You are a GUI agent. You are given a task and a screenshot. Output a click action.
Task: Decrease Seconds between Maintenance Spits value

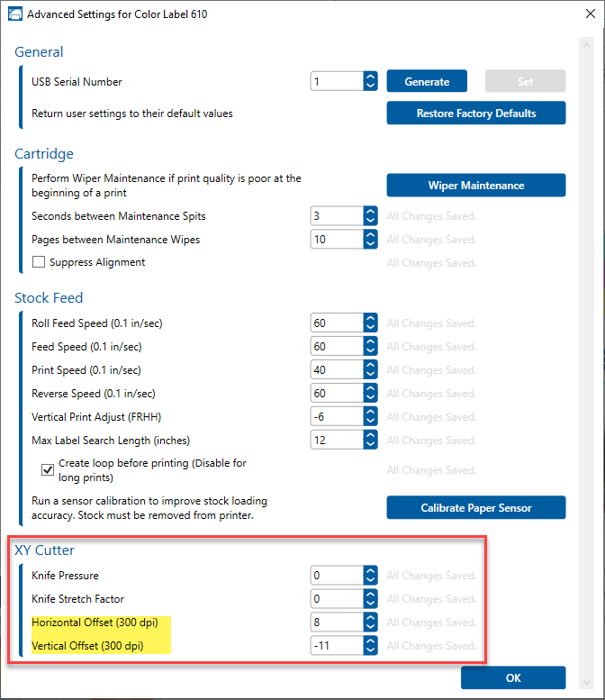point(370,221)
